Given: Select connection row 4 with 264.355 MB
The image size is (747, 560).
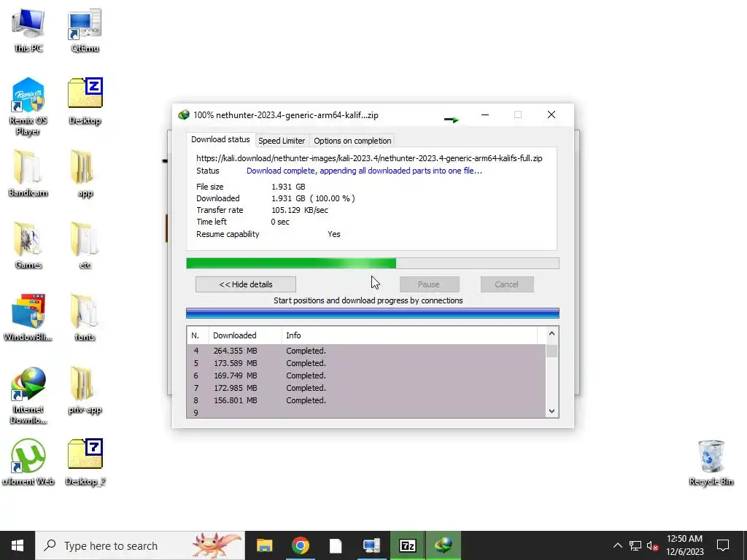Looking at the screenshot, I should pyautogui.click(x=366, y=351).
